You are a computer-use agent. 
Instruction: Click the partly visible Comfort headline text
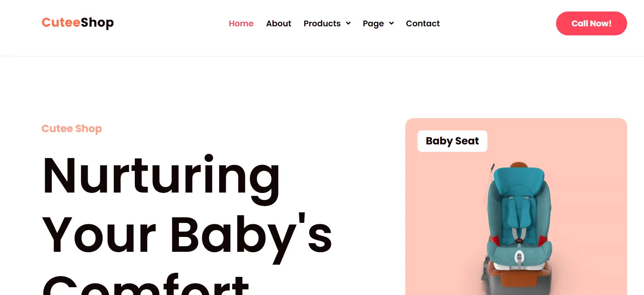point(146,286)
